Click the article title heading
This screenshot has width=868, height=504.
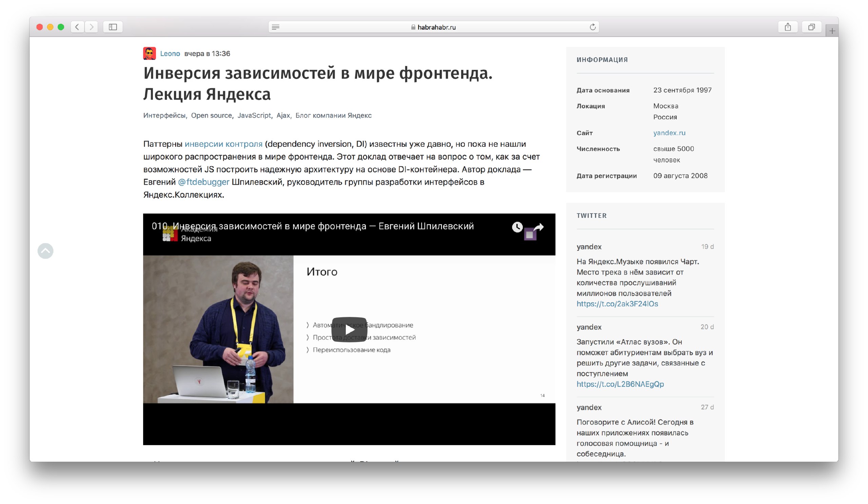(318, 83)
